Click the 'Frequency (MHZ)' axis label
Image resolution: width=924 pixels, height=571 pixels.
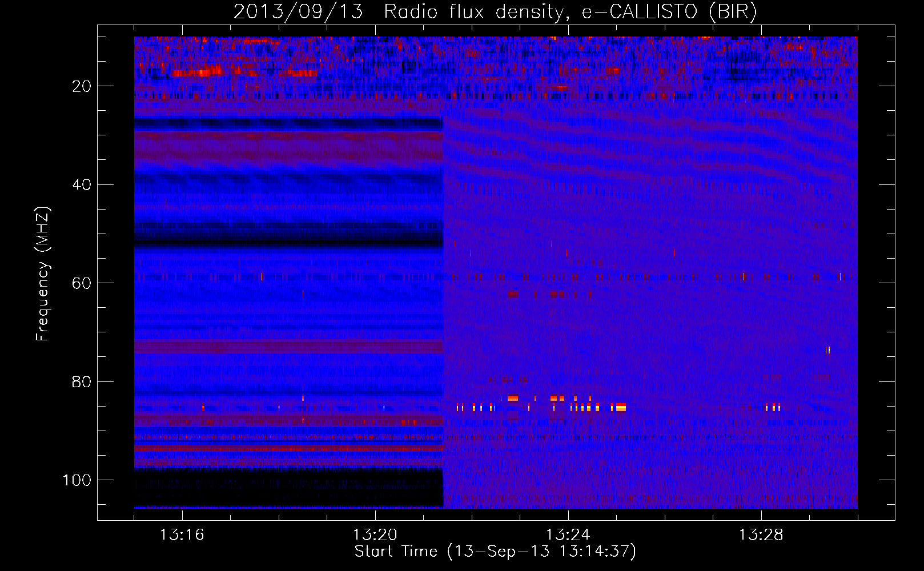[43, 274]
